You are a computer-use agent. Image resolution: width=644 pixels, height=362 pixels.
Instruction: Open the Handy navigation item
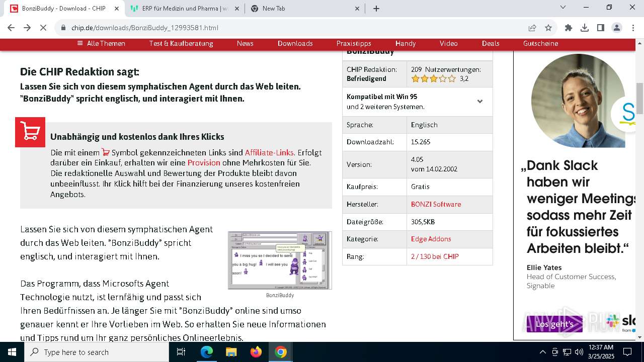pyautogui.click(x=406, y=43)
